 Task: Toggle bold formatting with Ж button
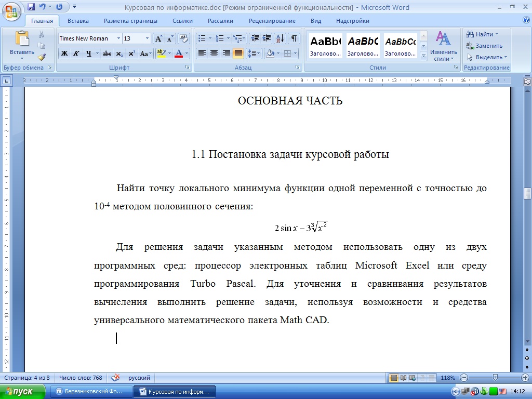tap(64, 54)
